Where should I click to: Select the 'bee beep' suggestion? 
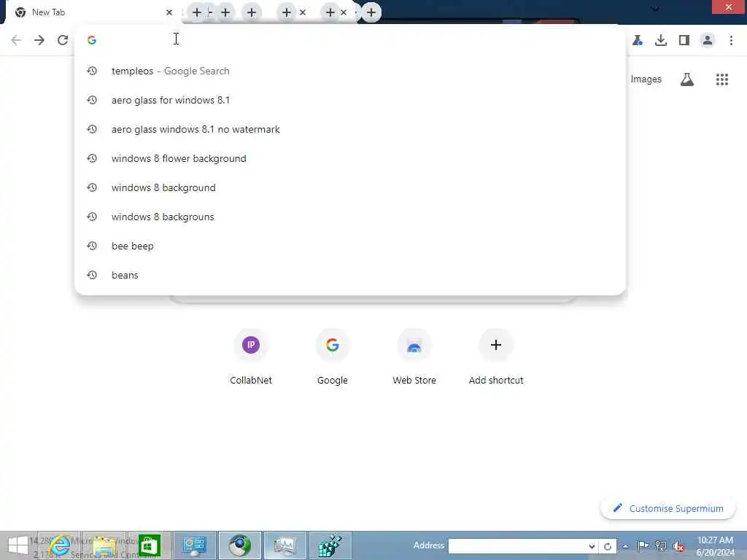pos(350,246)
